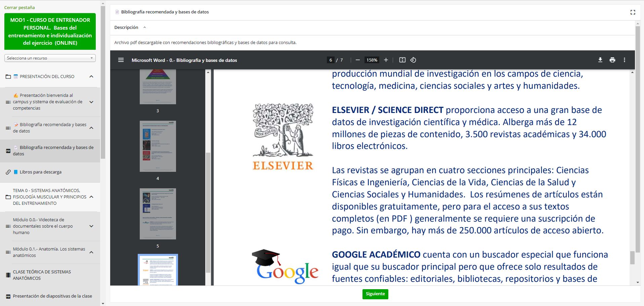Open Libros para descarga link
Screen dimensions: 644x306
coord(41,172)
